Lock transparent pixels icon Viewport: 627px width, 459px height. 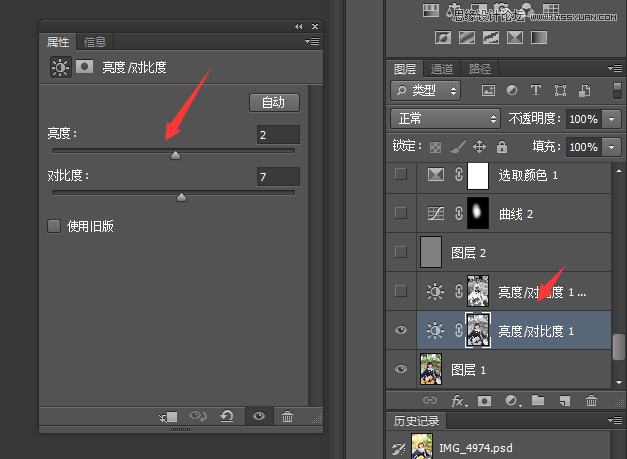click(435, 147)
